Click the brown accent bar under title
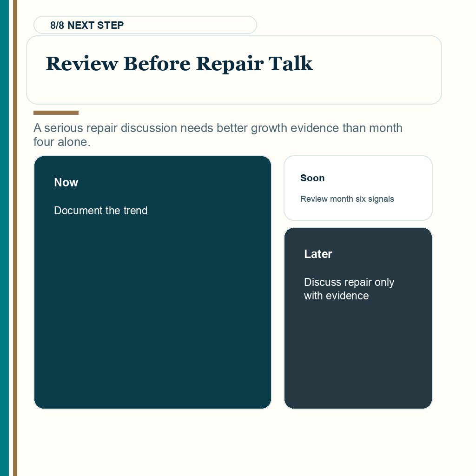 pyautogui.click(x=56, y=112)
